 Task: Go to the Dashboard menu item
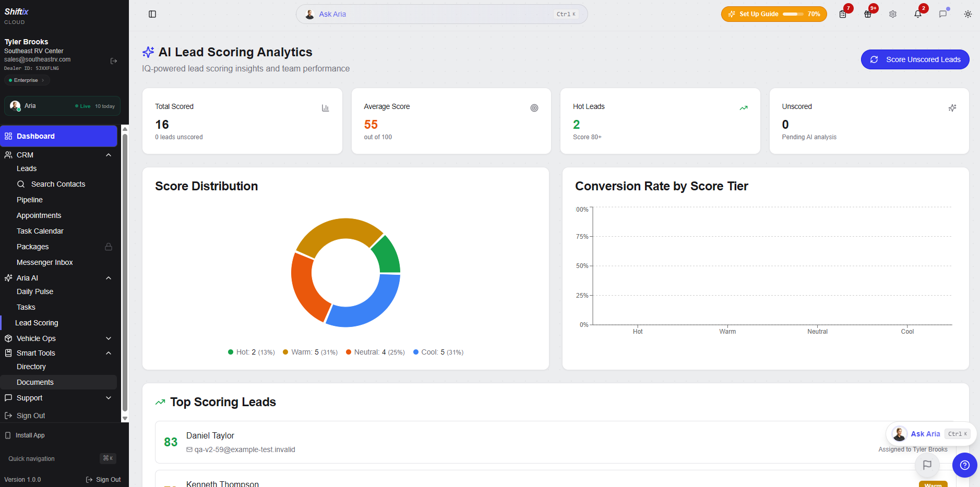pyautogui.click(x=58, y=136)
